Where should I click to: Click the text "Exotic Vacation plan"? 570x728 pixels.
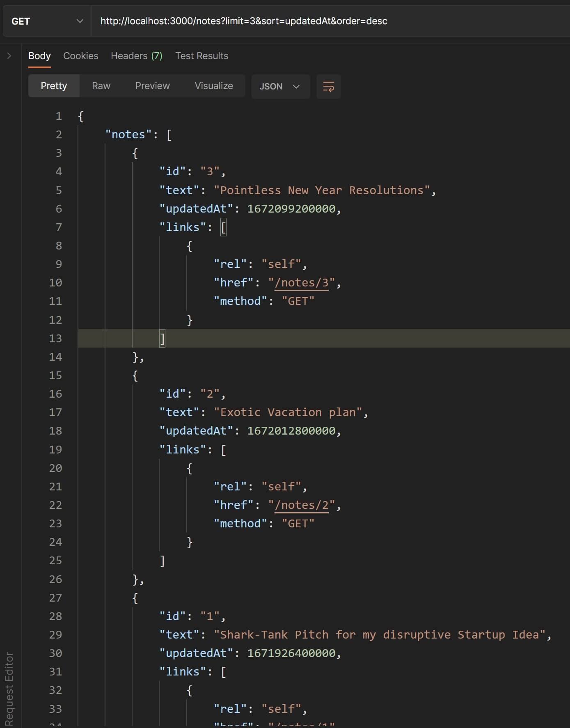pos(288,412)
